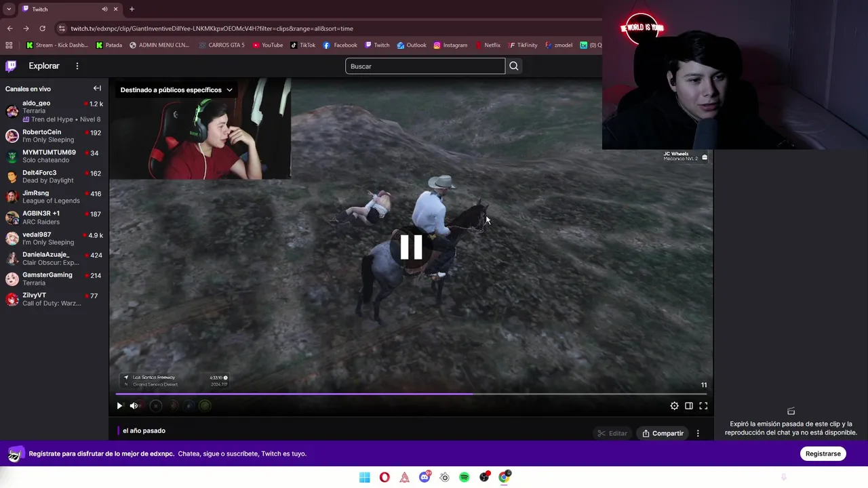Open the TikTok bookmark
The image size is (868, 488).
coord(303,45)
